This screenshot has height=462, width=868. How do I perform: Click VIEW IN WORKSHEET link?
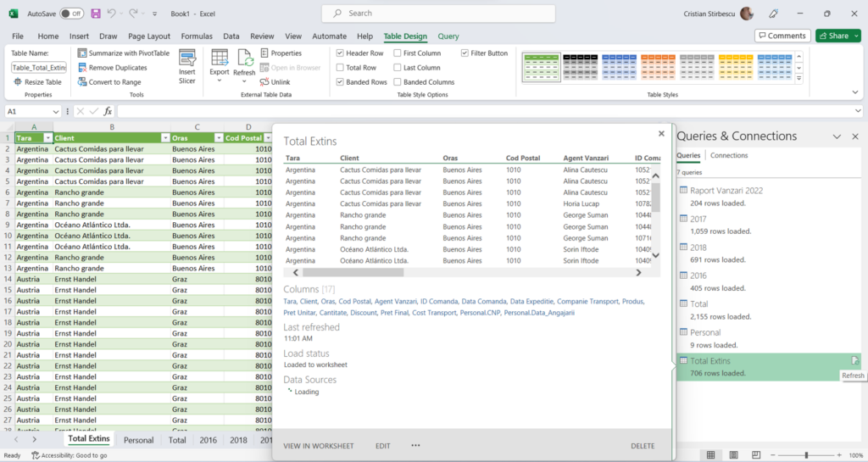[x=319, y=446]
